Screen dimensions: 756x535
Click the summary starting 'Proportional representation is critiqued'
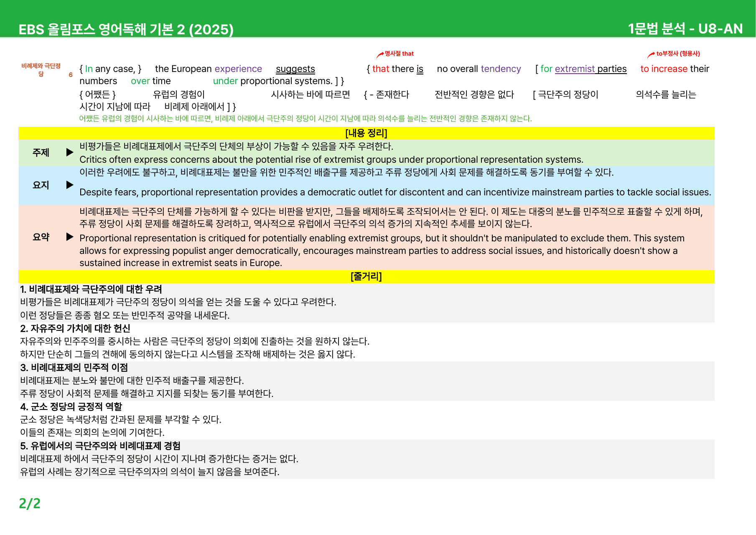382,251
